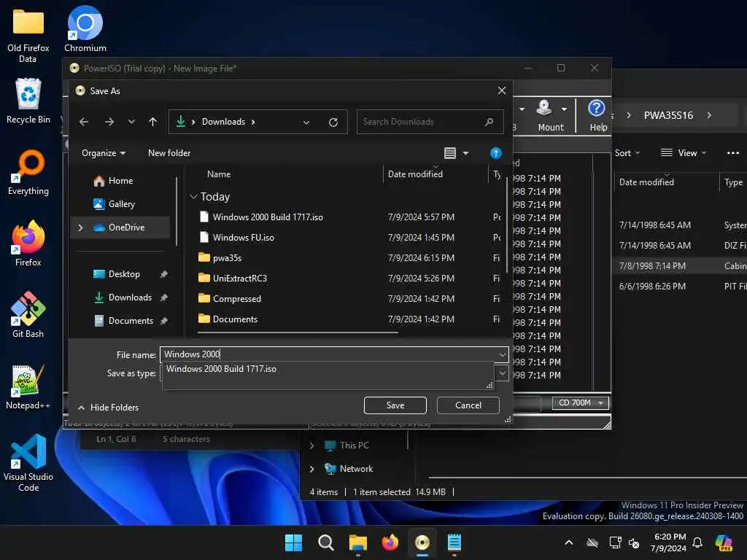The image size is (747, 560).
Task: Open Recycle Bin desktop icon
Action: [x=28, y=101]
